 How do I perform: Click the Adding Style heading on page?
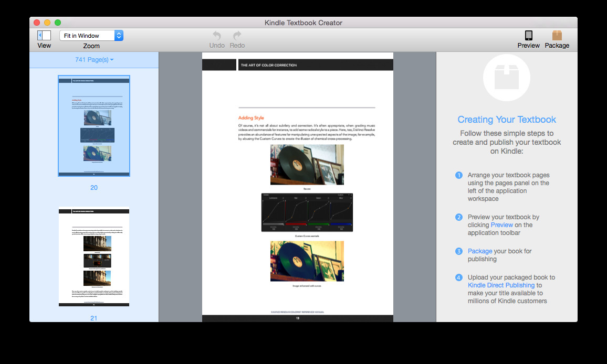point(251,117)
